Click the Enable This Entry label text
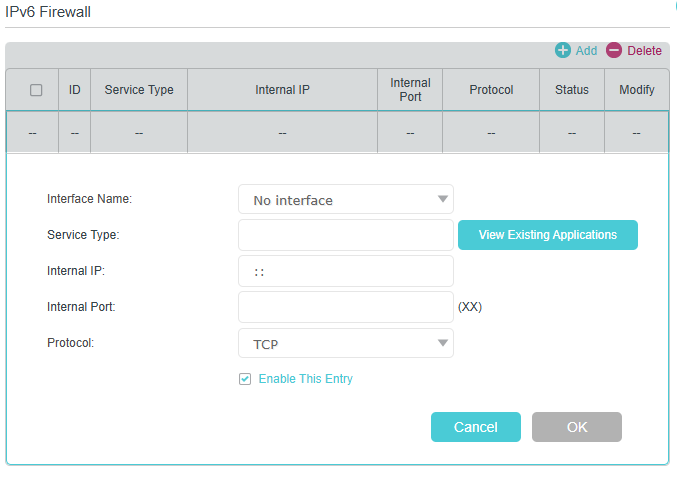This screenshot has height=480, width=677. (x=306, y=379)
